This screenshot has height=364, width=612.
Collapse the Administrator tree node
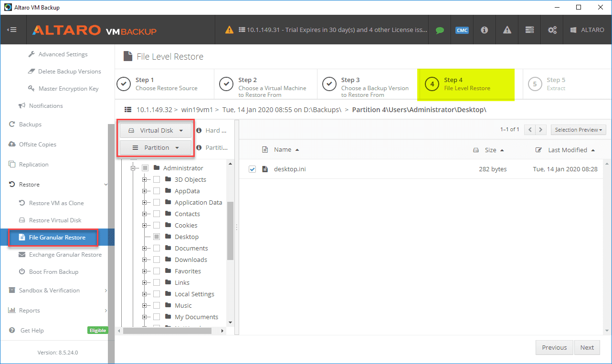[134, 168]
